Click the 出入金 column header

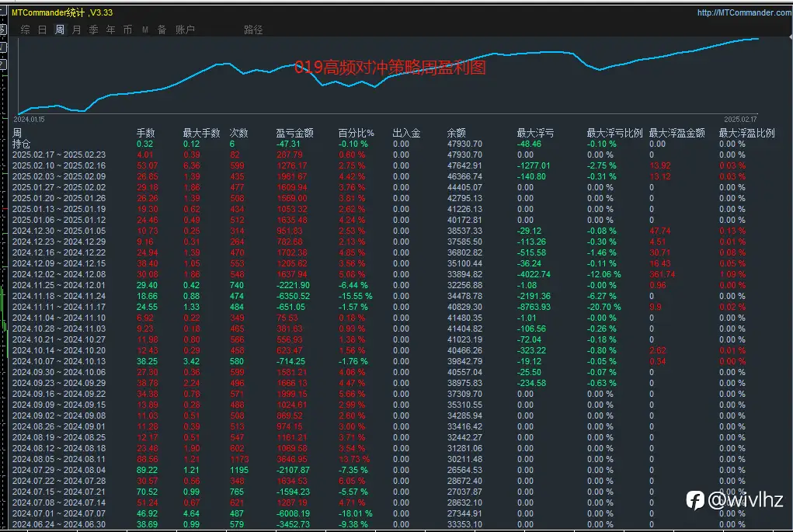click(x=407, y=133)
